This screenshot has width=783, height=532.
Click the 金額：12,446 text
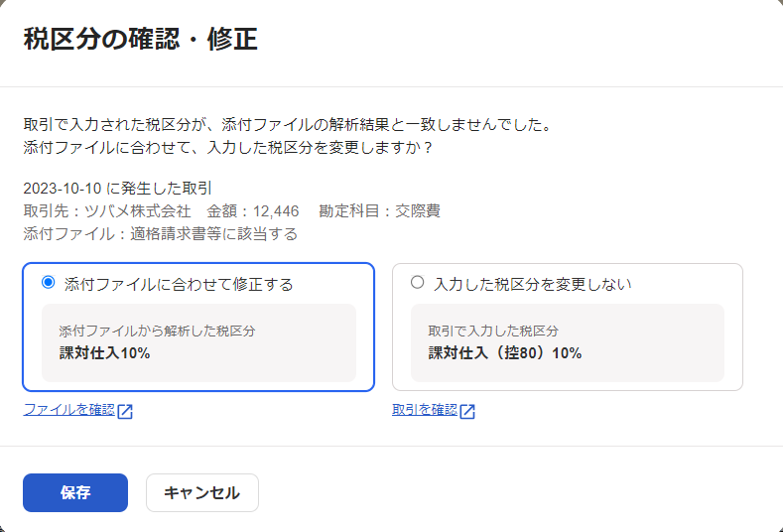[253, 210]
